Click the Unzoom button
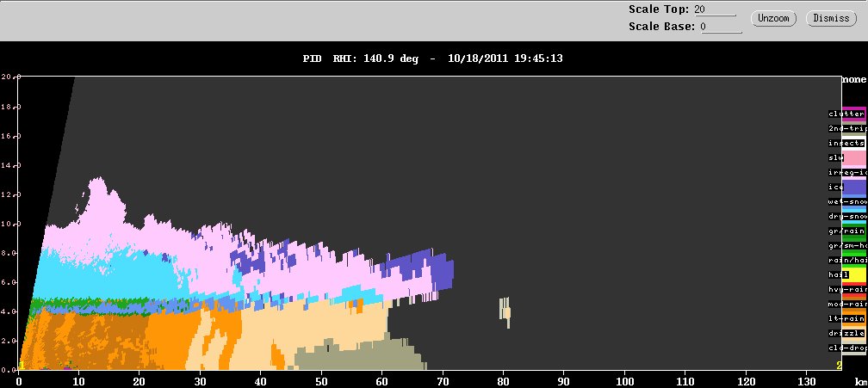 click(773, 18)
